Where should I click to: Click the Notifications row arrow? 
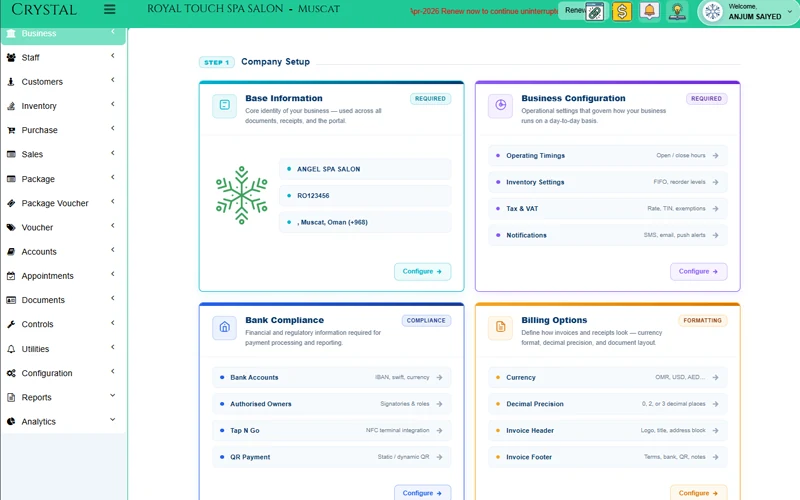(x=715, y=235)
